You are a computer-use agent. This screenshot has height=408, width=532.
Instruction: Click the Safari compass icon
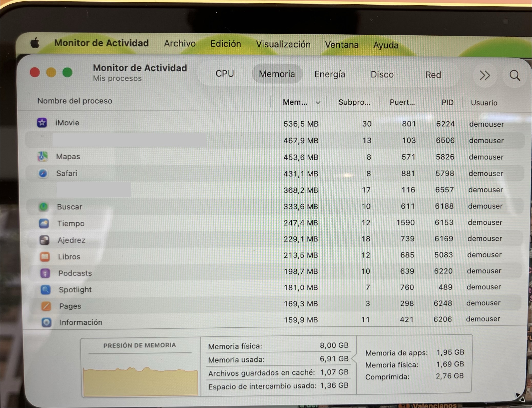pos(43,173)
